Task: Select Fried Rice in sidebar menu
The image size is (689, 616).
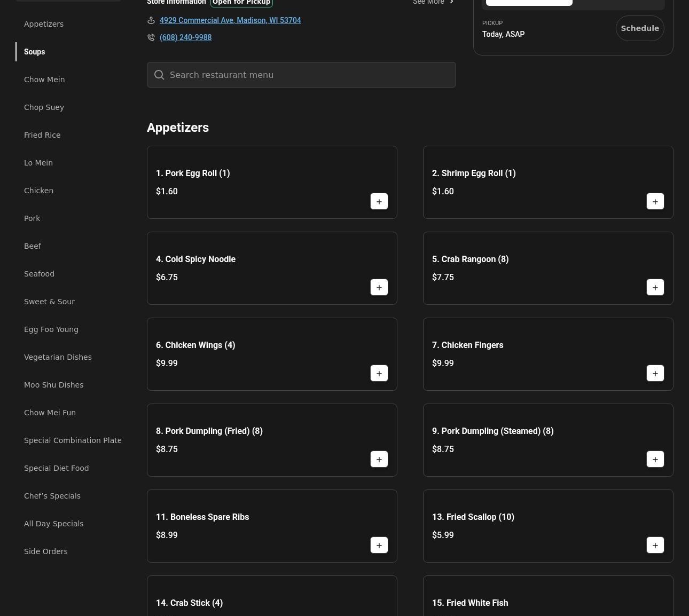Action: [x=42, y=135]
